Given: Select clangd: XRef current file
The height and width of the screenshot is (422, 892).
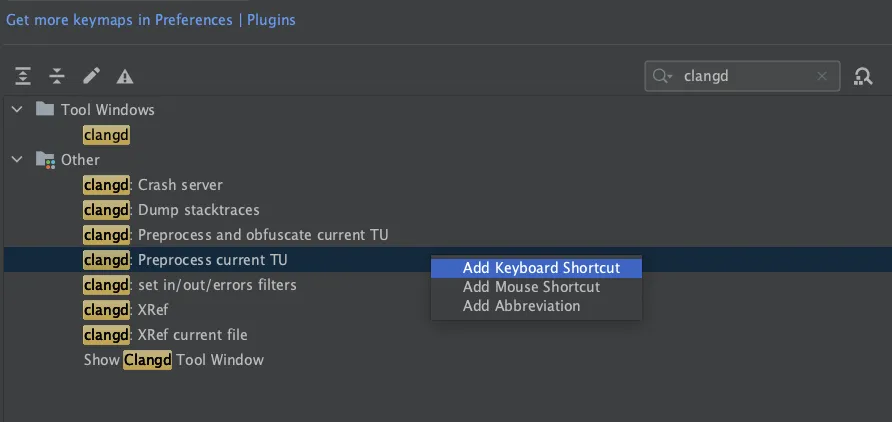Looking at the screenshot, I should 165,335.
